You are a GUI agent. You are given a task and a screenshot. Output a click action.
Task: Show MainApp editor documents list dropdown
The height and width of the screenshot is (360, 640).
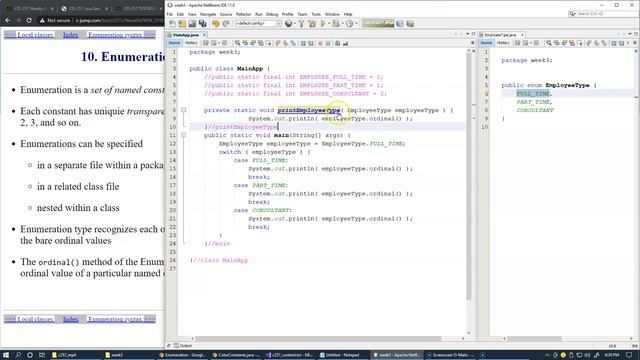(468, 34)
